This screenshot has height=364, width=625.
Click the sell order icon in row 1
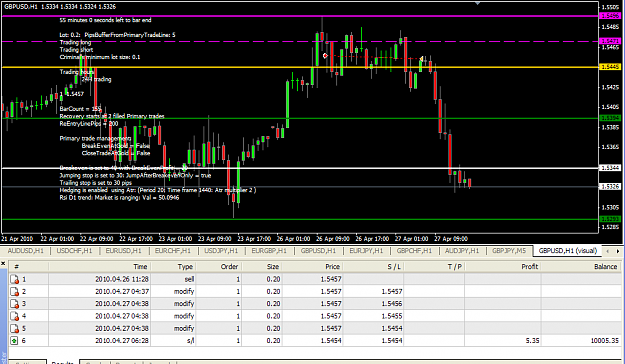pyautogui.click(x=14, y=279)
